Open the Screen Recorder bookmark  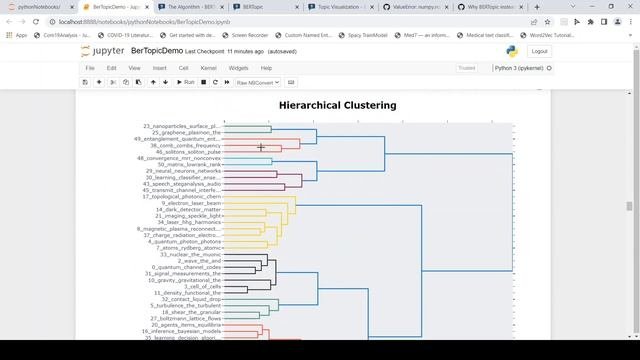point(245,36)
